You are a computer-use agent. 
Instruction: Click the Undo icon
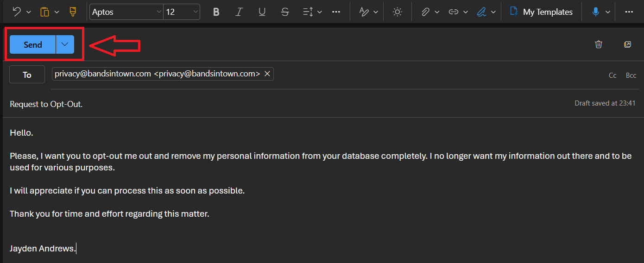pyautogui.click(x=17, y=12)
